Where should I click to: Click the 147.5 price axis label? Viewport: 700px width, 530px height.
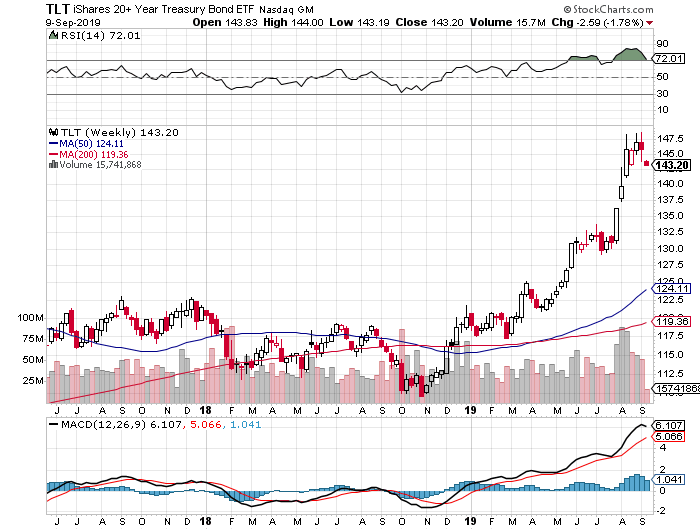(670, 138)
